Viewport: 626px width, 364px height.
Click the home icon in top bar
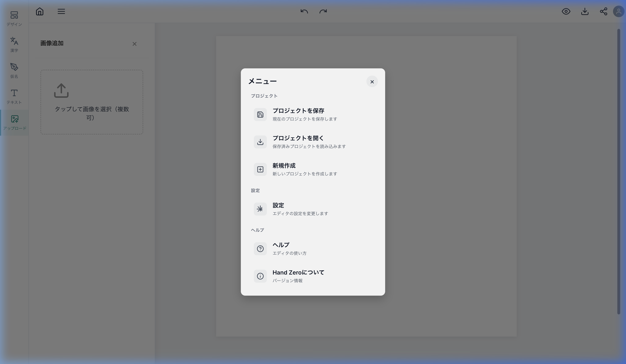click(x=40, y=11)
